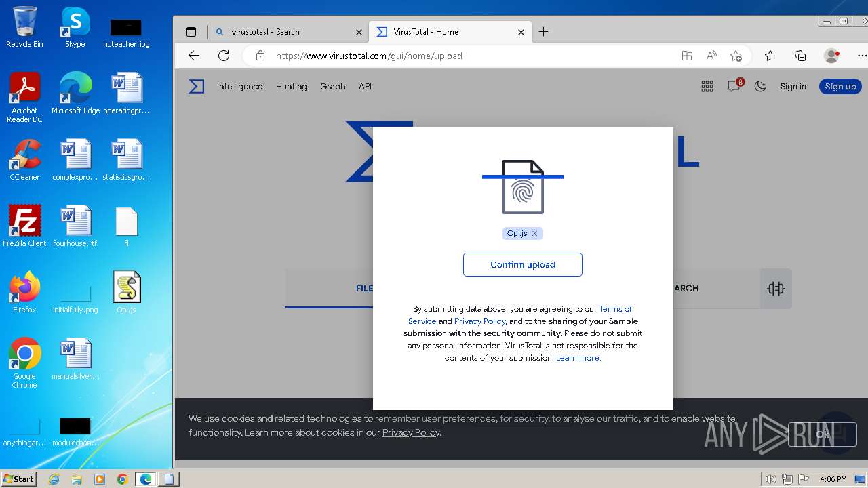Select the noteacher.jpg desktop file
The image size is (868, 488).
click(x=126, y=33)
